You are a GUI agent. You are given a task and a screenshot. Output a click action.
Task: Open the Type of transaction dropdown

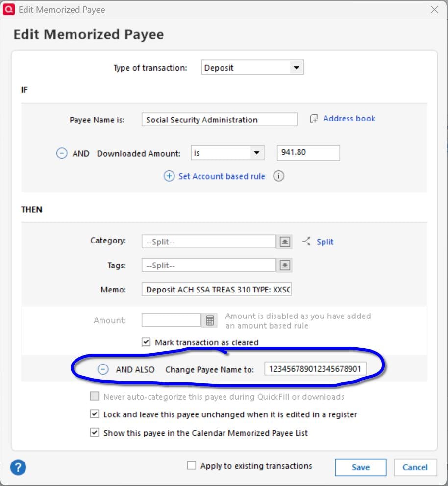[252, 68]
